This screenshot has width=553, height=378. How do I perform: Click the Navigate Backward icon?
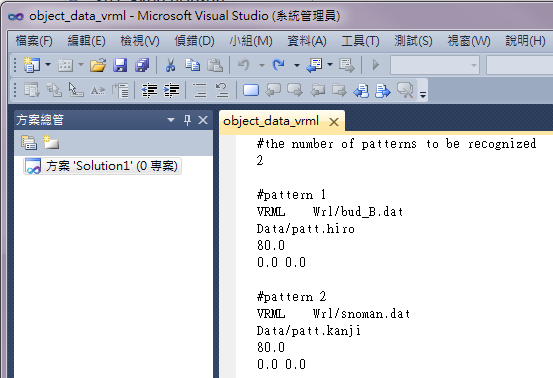315,65
